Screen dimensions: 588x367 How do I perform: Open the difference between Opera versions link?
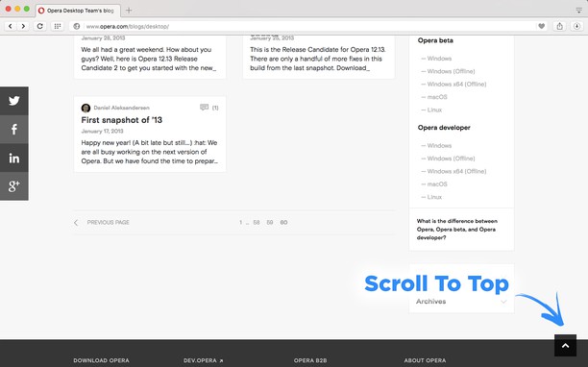(457, 229)
